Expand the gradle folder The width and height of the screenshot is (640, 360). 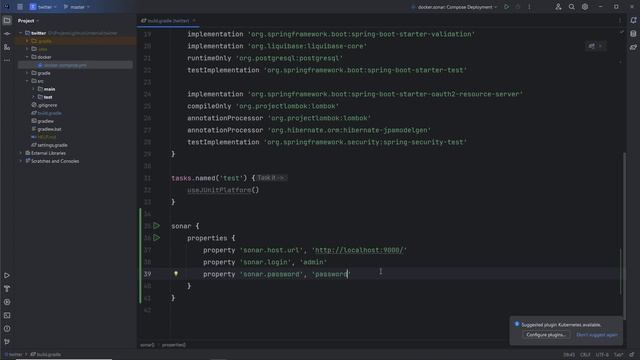27,73
